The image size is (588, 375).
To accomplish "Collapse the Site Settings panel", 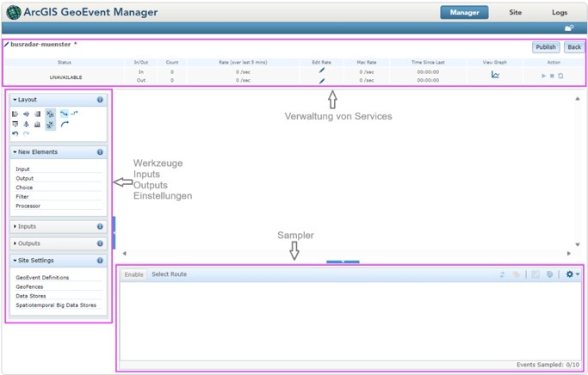I will tap(15, 261).
